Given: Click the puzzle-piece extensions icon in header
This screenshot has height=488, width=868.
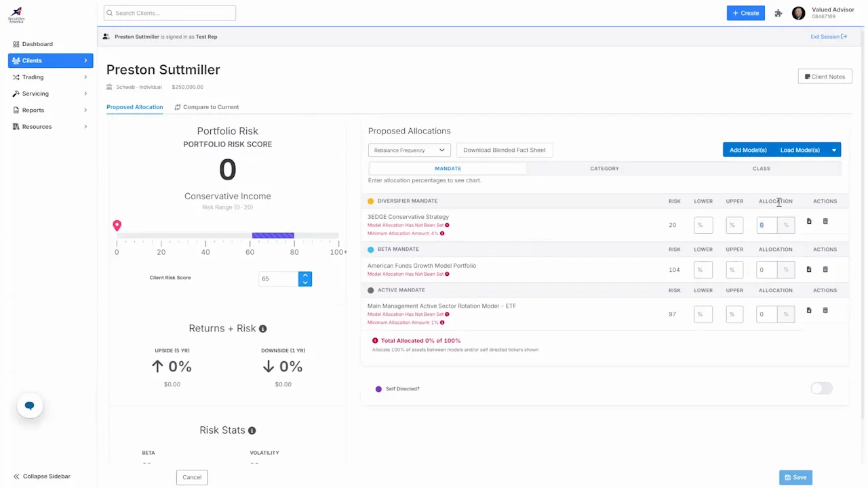Looking at the screenshot, I should [778, 13].
